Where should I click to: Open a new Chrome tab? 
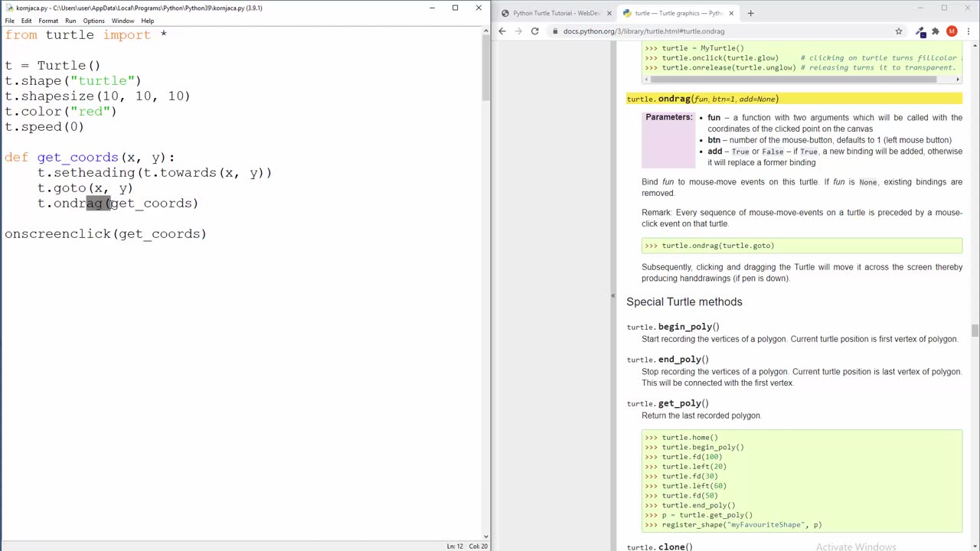(750, 13)
